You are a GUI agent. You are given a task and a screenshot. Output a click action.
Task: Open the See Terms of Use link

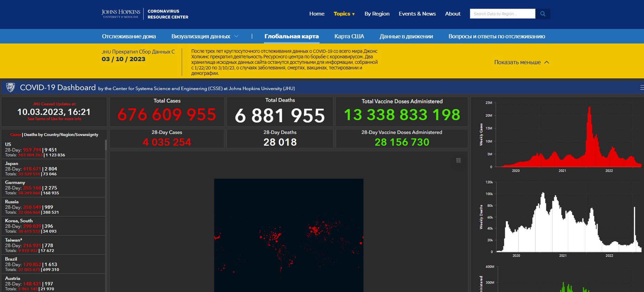54,119
